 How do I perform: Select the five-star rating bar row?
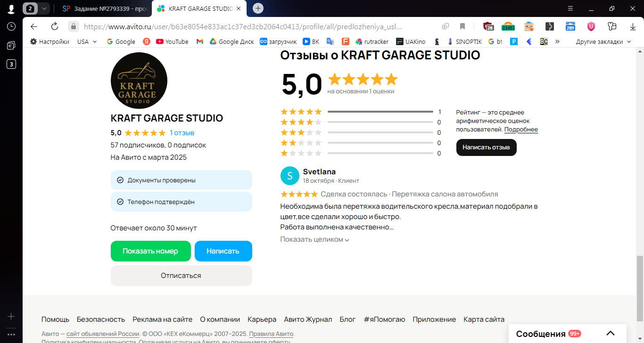[x=361, y=112]
